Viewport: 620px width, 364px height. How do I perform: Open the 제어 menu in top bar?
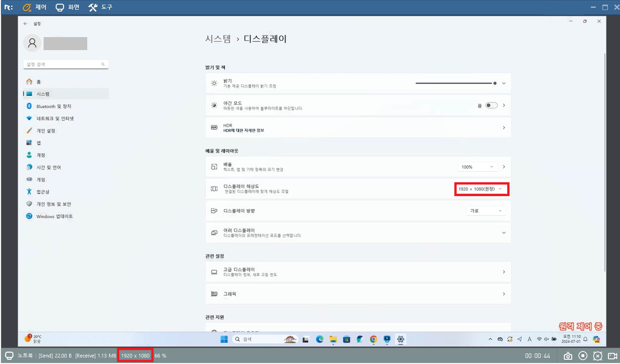[x=34, y=7]
